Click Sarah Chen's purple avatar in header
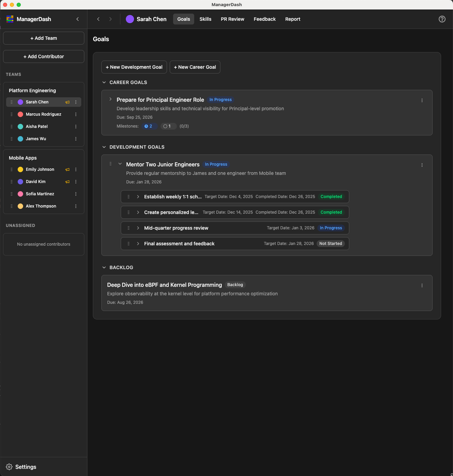The image size is (453, 476). point(130,19)
